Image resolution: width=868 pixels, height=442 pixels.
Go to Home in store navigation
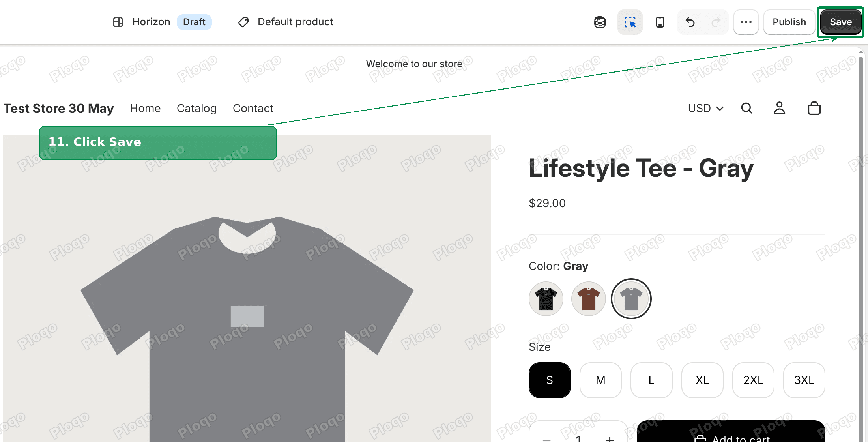[145, 108]
